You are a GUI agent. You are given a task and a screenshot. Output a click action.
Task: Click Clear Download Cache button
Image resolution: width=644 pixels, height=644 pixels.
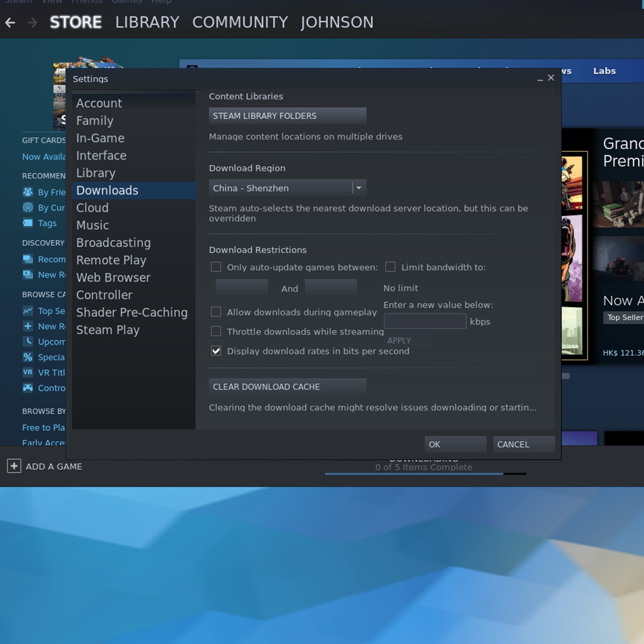click(x=288, y=387)
